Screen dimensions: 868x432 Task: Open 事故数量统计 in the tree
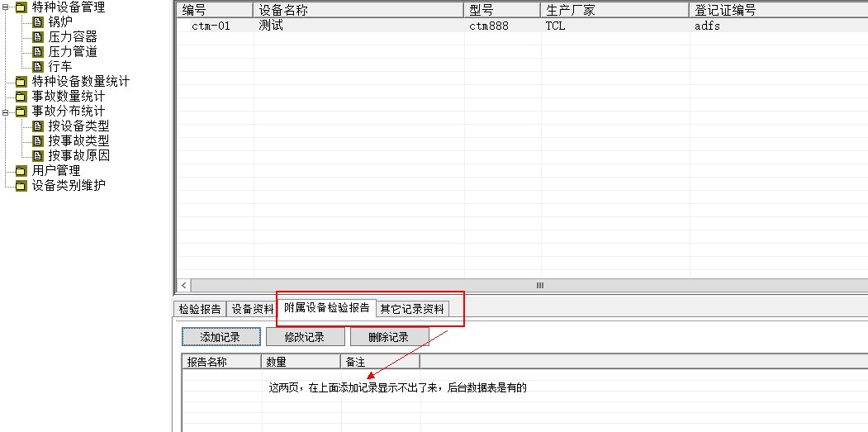point(68,97)
